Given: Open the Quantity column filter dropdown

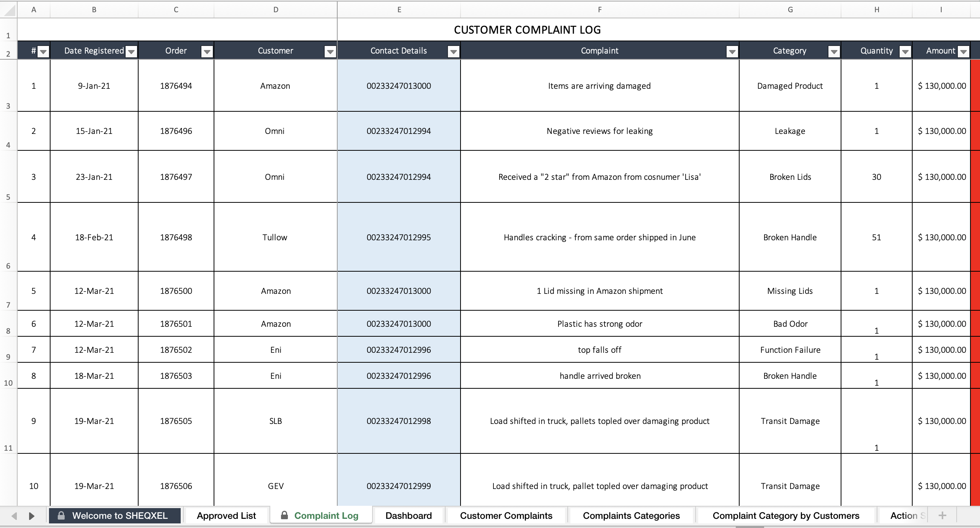Looking at the screenshot, I should tap(905, 52).
